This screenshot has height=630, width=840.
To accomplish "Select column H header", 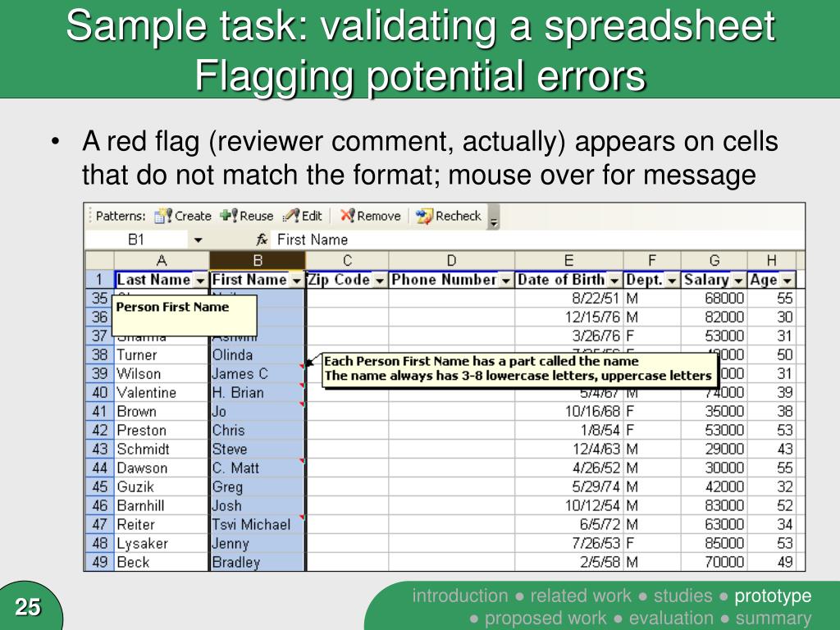I will tap(771, 260).
